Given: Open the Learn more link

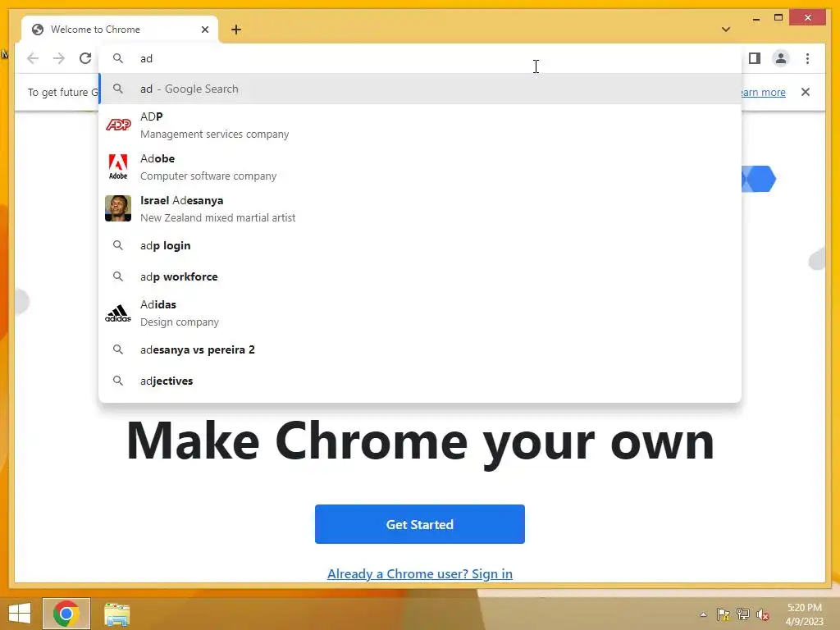Looking at the screenshot, I should pyautogui.click(x=763, y=92).
